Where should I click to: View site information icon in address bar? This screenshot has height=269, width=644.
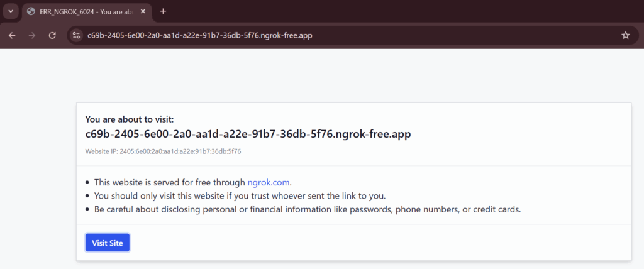(76, 36)
